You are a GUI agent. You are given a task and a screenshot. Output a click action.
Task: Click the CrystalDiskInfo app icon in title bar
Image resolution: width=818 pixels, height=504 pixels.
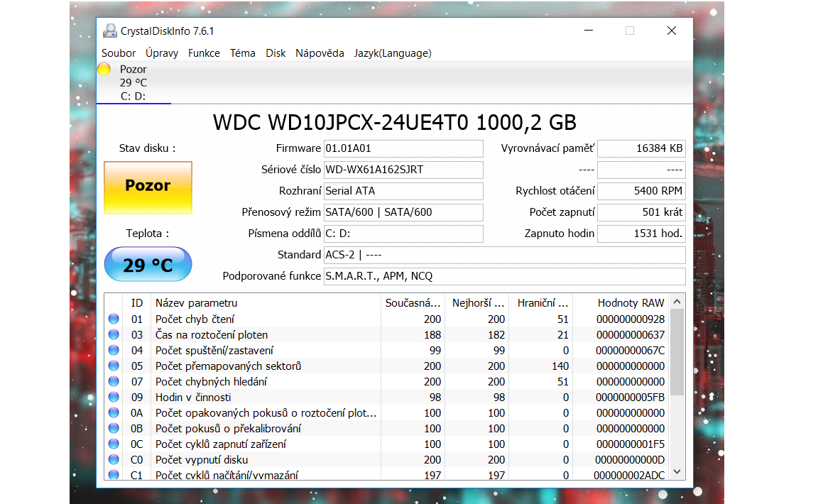click(x=109, y=31)
